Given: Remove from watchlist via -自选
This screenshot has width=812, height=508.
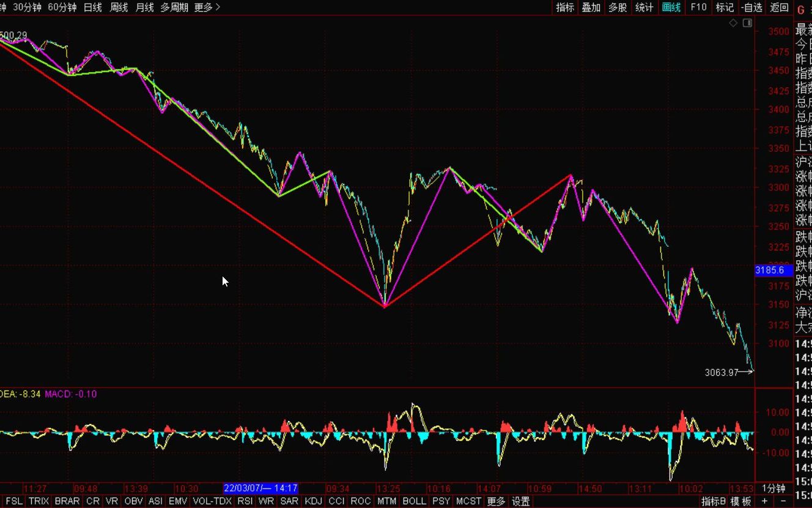Looking at the screenshot, I should (x=751, y=7).
